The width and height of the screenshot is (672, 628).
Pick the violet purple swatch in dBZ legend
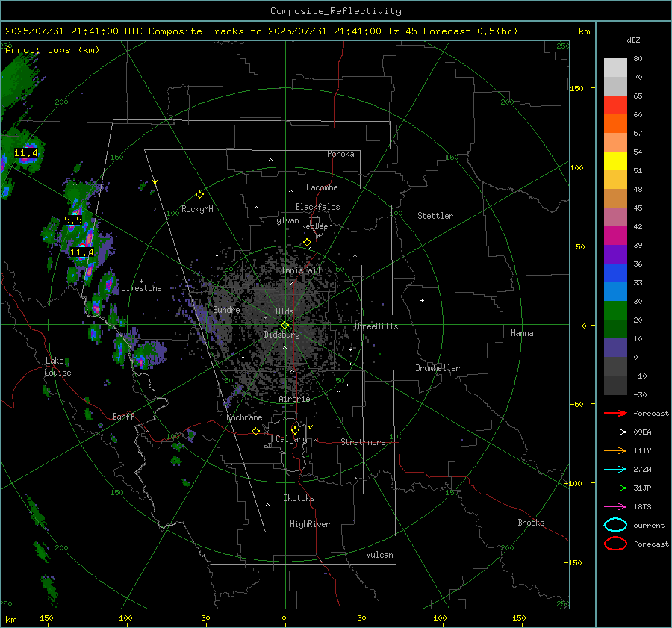coord(615,254)
